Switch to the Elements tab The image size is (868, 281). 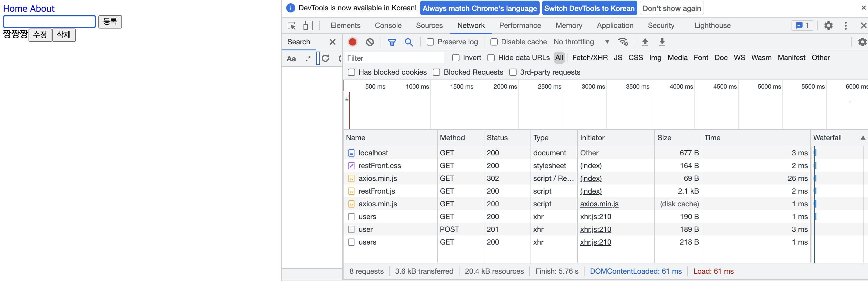345,25
